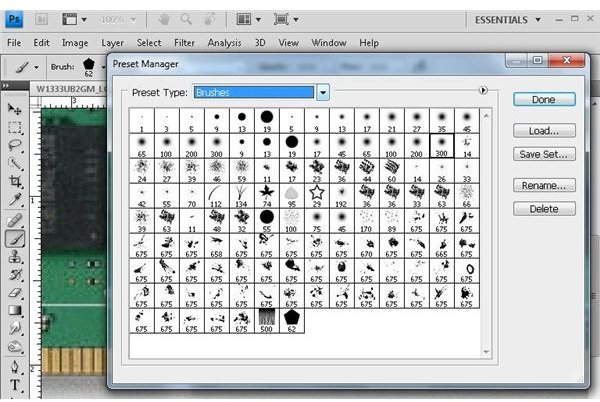
Task: Open the Window menu
Action: (x=329, y=42)
